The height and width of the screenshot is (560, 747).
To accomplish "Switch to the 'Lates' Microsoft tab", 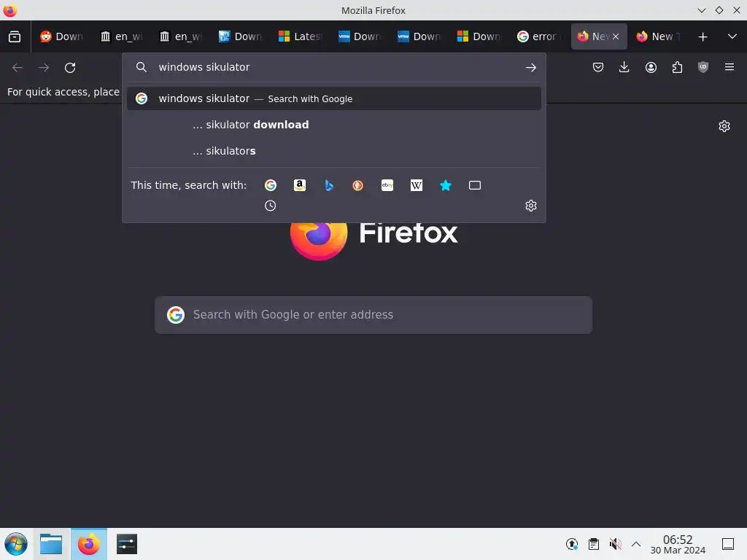I will pos(300,36).
